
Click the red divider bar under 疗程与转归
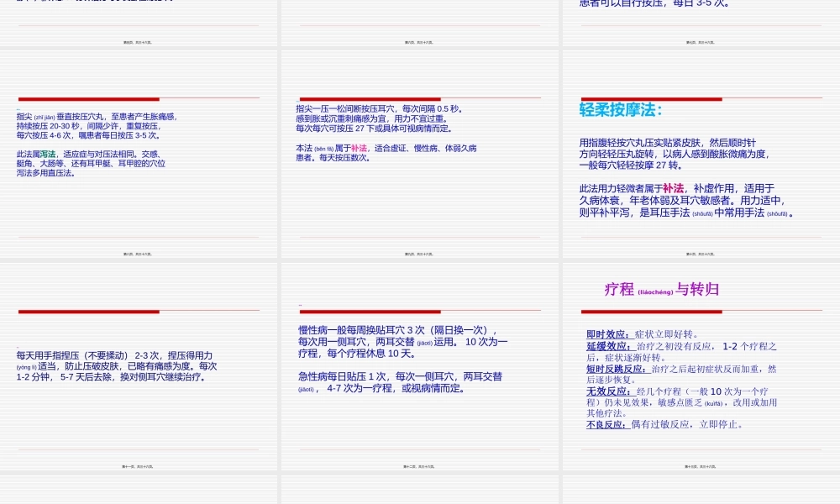(651, 310)
